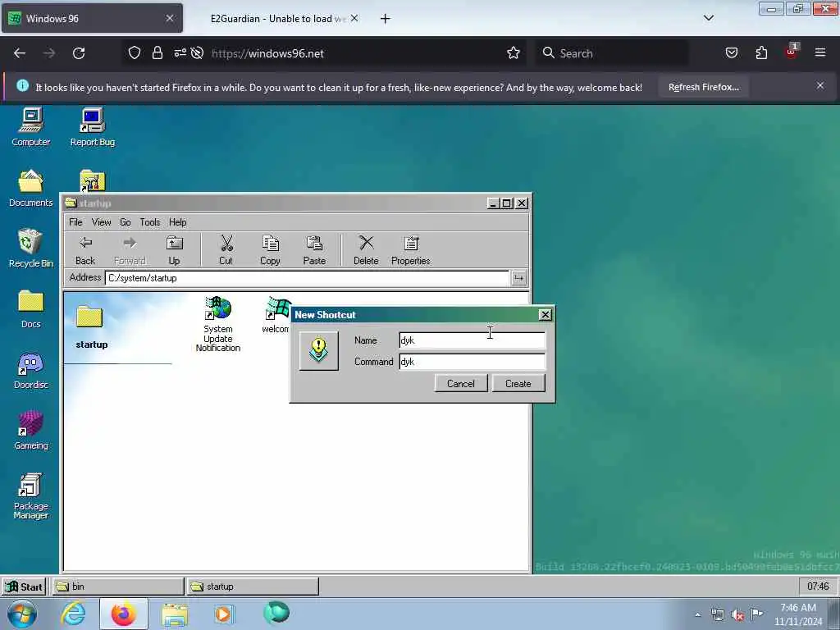Image resolution: width=840 pixels, height=630 pixels.
Task: Click the Copy toolbar icon
Action: click(270, 250)
